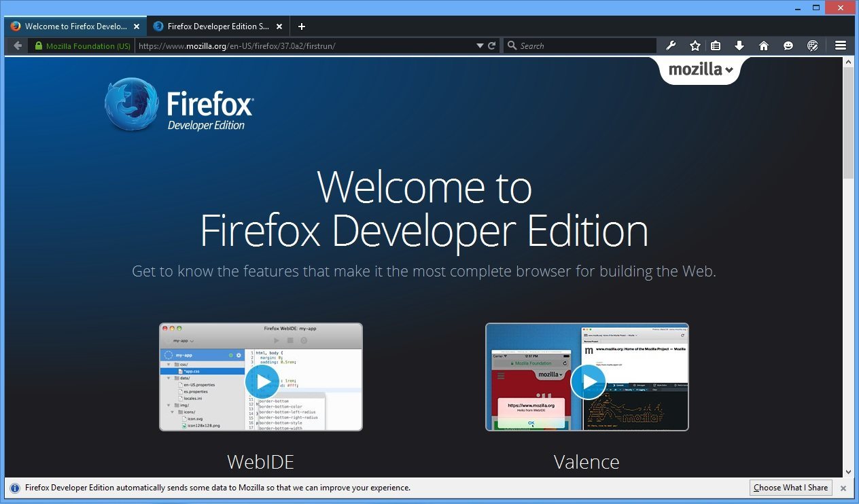Start a Firefox Hello conversation
The image size is (859, 504).
coord(788,46)
